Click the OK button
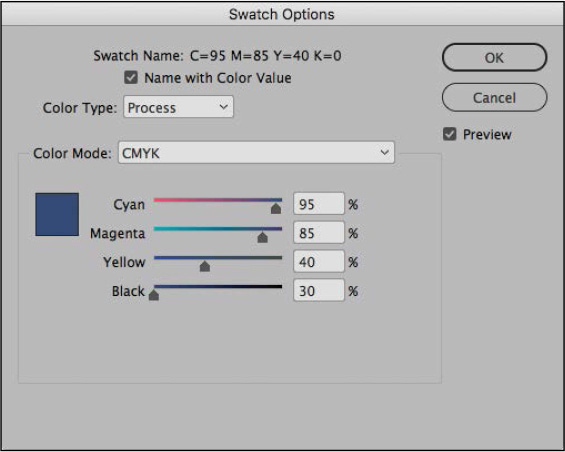Viewport: 565px width, 452px height. [494, 57]
